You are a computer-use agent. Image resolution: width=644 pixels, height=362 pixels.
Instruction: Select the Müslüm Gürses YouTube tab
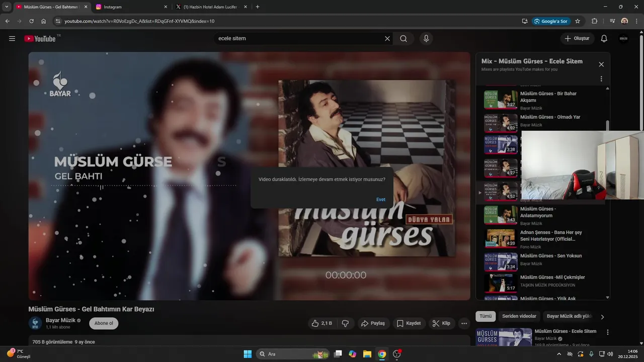click(x=51, y=7)
